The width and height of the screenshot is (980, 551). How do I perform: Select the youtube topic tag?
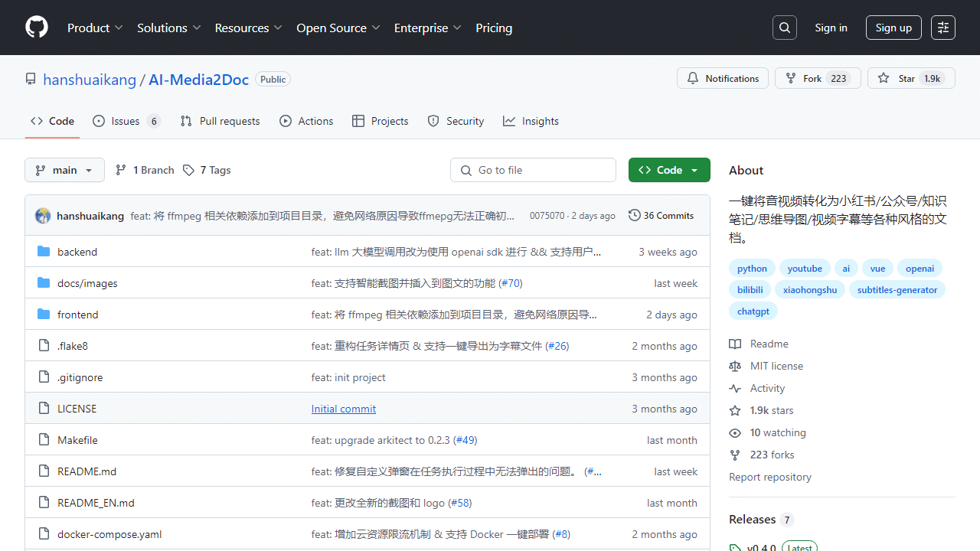point(805,268)
